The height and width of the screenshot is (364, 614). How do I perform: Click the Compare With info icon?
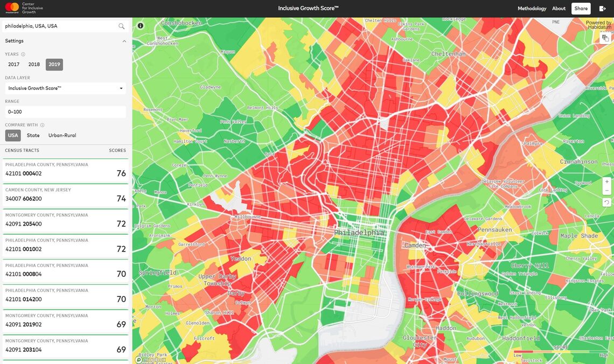(43, 125)
